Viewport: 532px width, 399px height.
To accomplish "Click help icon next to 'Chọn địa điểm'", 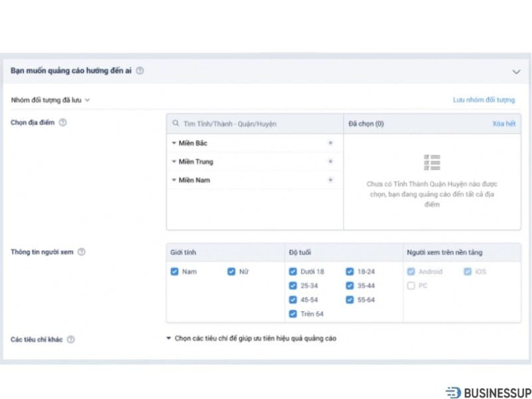I will click(63, 122).
